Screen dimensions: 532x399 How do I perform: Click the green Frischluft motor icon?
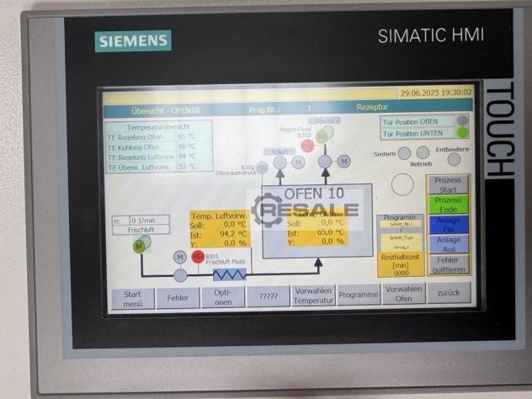(141, 245)
